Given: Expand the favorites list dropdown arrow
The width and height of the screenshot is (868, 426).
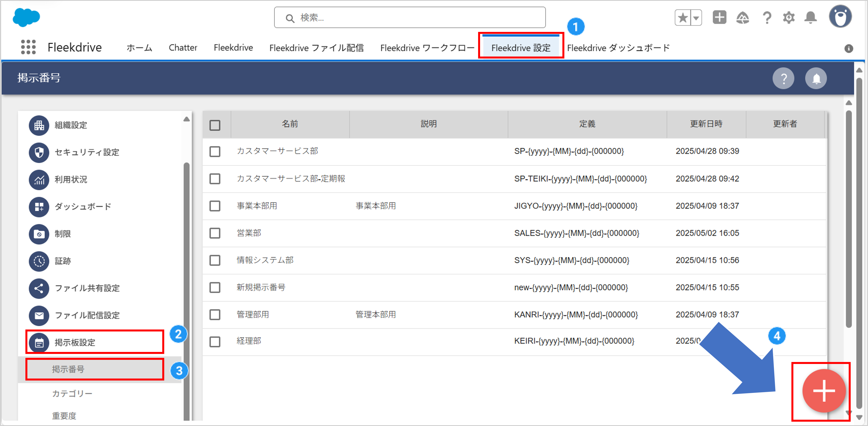Looking at the screenshot, I should pos(696,18).
